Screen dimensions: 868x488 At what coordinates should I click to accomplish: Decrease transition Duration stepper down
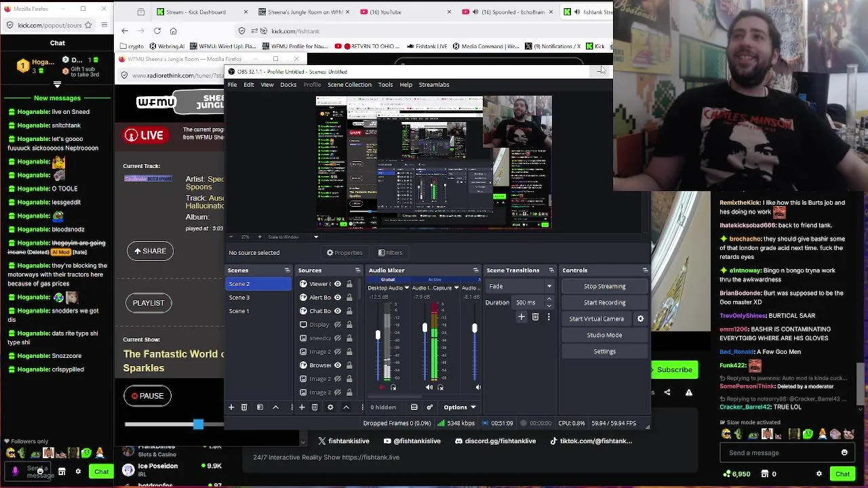point(549,306)
